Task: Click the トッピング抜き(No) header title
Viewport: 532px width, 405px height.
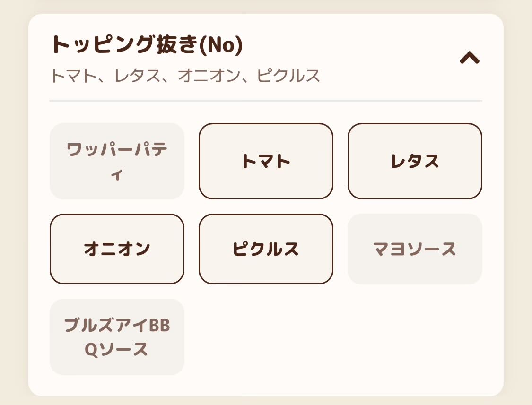Action: click(x=146, y=45)
